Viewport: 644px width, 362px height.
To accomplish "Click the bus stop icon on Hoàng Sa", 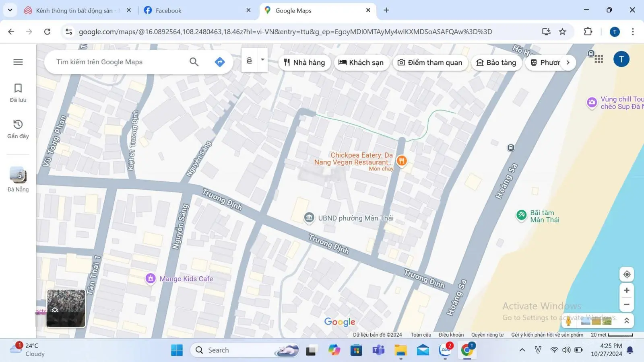I will click(x=511, y=148).
